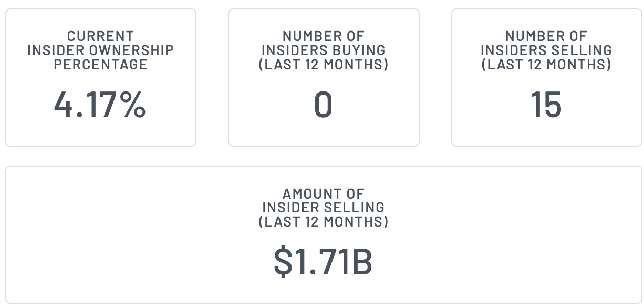Click the zero insiders buying value
This screenshot has width=644, height=307.
pyautogui.click(x=323, y=105)
